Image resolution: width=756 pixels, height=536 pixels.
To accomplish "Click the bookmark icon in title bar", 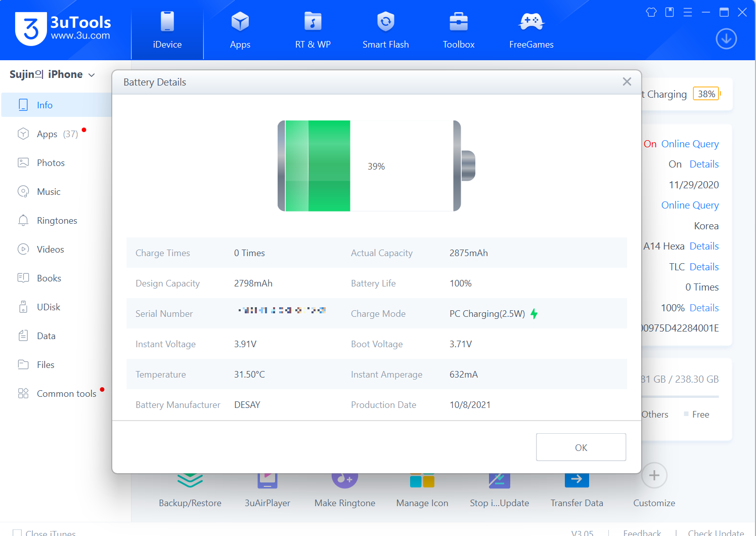I will coord(670,12).
